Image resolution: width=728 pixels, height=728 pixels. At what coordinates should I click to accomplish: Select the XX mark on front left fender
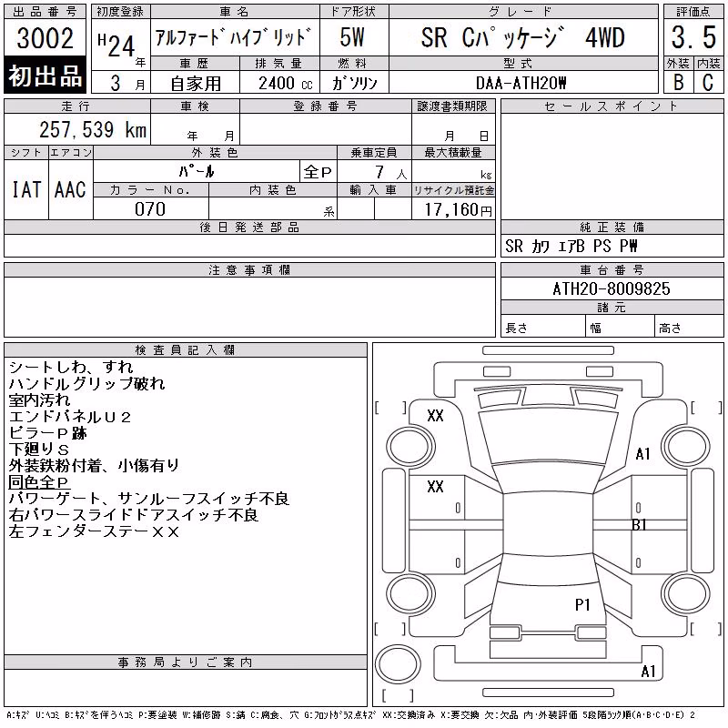coord(435,416)
